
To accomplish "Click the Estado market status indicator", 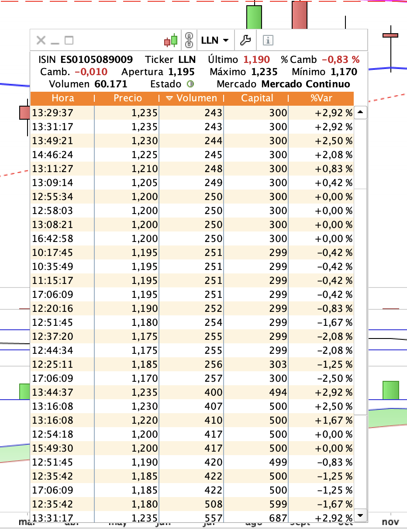I will [190, 84].
